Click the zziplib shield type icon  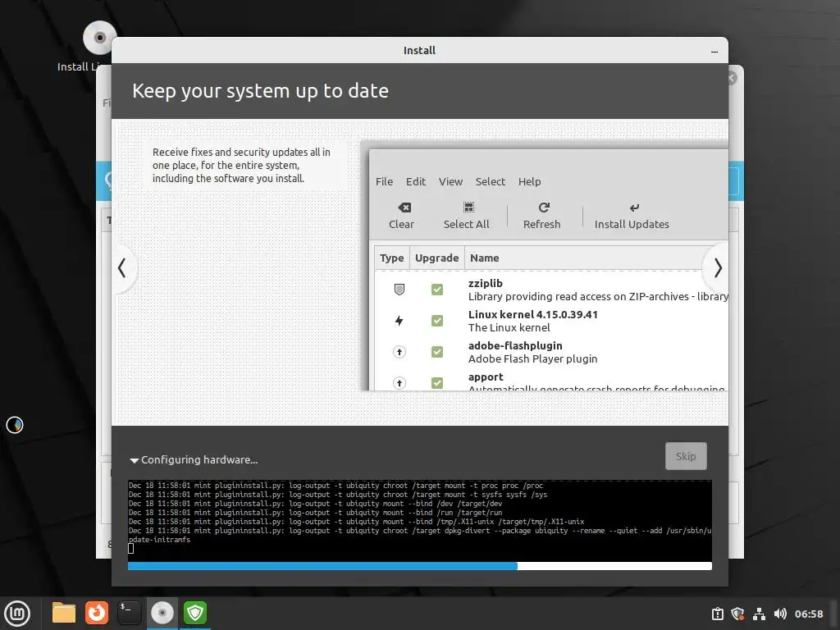399,290
